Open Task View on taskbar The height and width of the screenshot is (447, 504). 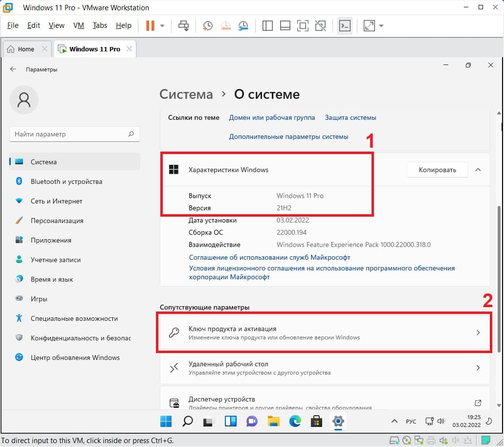click(x=209, y=421)
